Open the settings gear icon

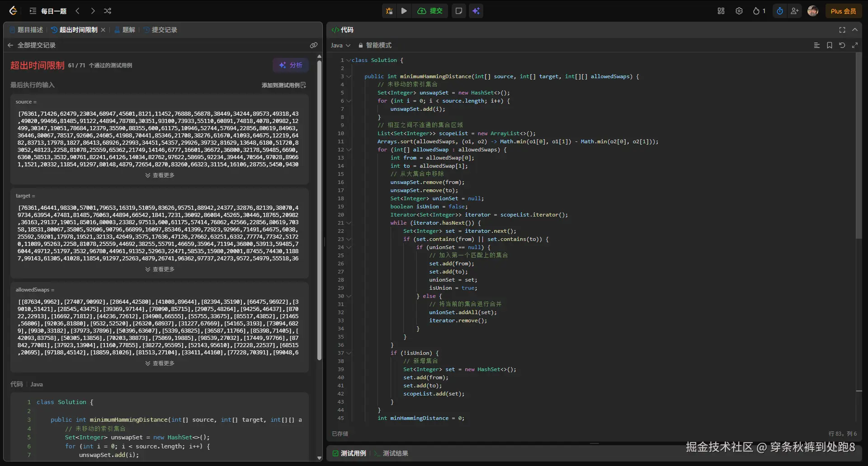tap(739, 11)
